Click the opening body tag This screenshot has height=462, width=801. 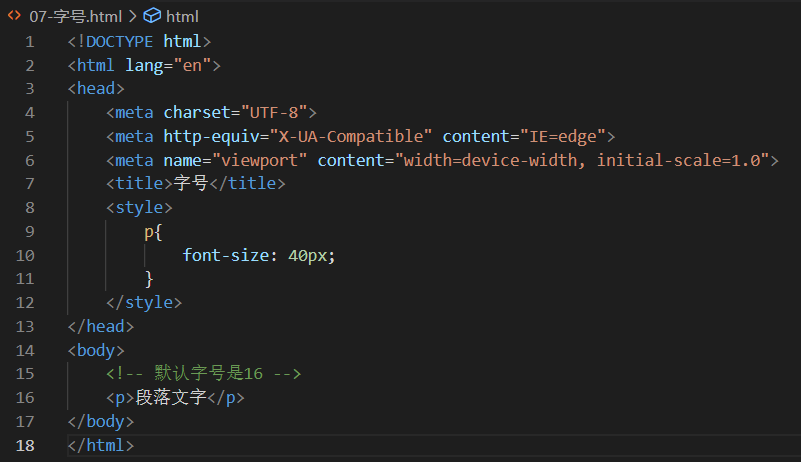[96, 351]
